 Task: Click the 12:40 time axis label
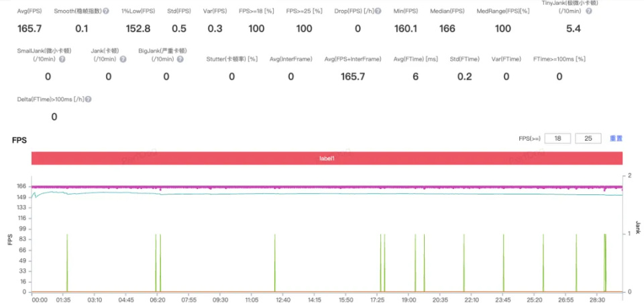(283, 300)
